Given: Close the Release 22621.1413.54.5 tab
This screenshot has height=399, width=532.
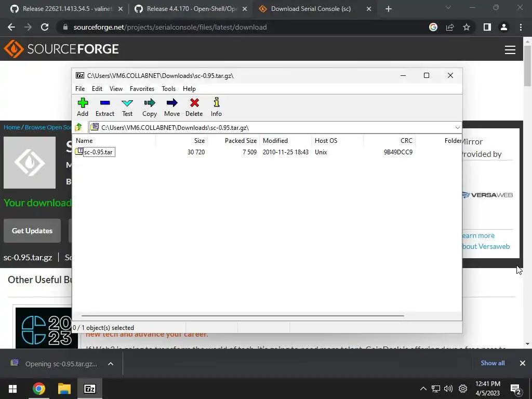Looking at the screenshot, I should point(120,9).
